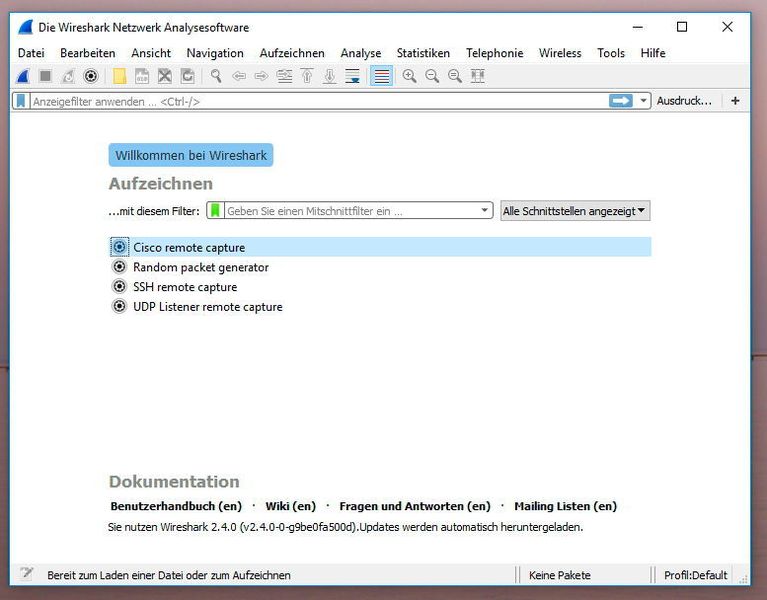
Task: Reload the capture file
Action: point(187,76)
